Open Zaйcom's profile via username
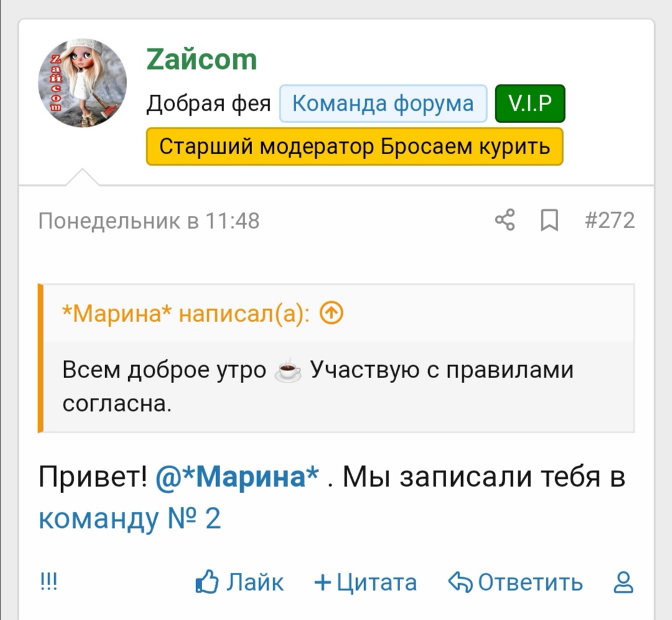672x620 pixels. pyautogui.click(x=202, y=60)
